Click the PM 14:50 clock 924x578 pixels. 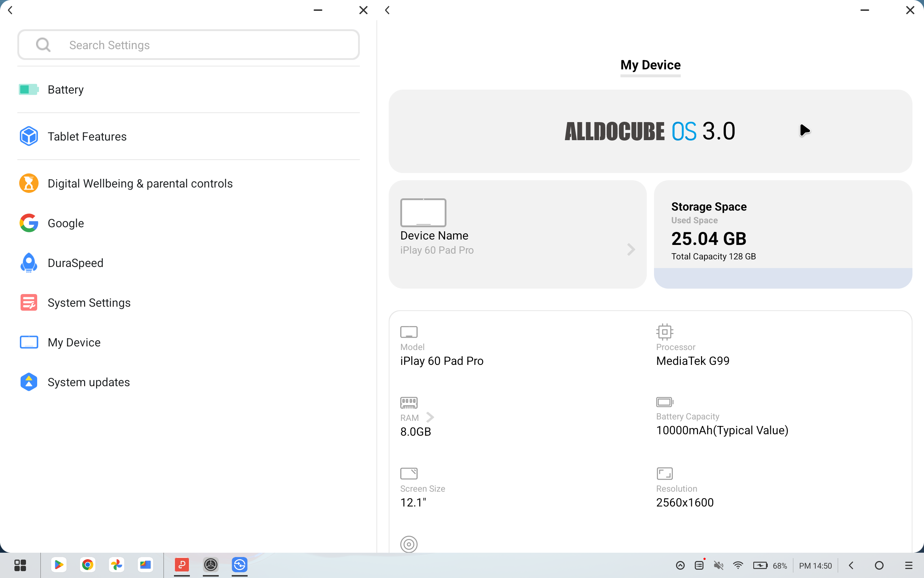tap(815, 566)
